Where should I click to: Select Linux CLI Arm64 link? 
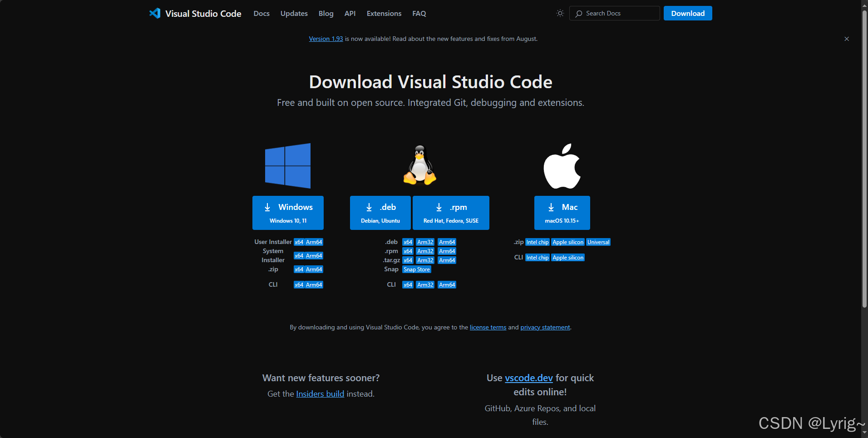[x=447, y=285]
